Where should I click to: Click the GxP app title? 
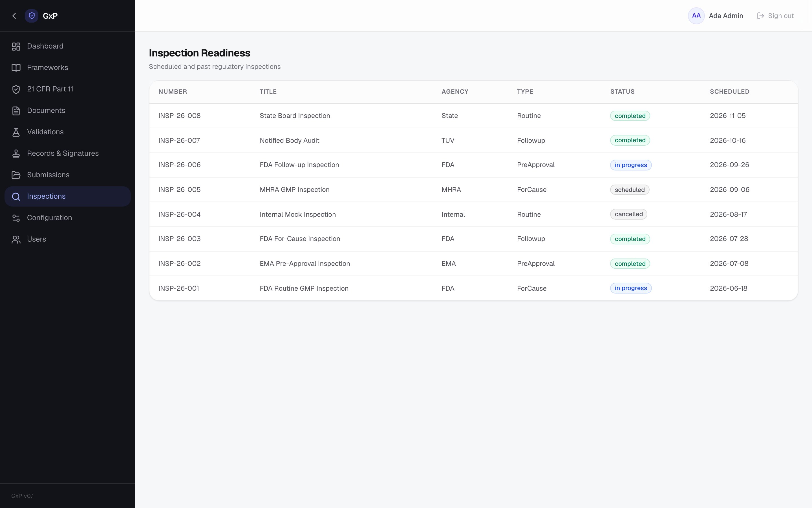click(50, 16)
